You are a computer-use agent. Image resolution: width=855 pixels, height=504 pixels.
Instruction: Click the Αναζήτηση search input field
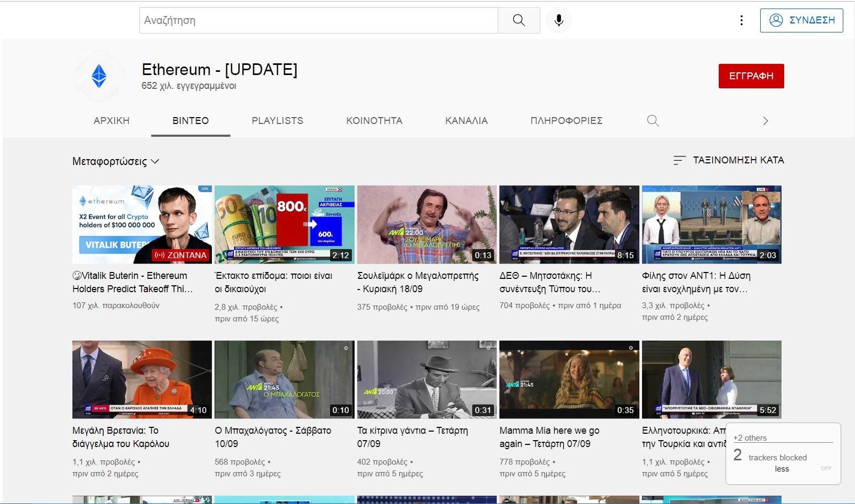point(318,20)
